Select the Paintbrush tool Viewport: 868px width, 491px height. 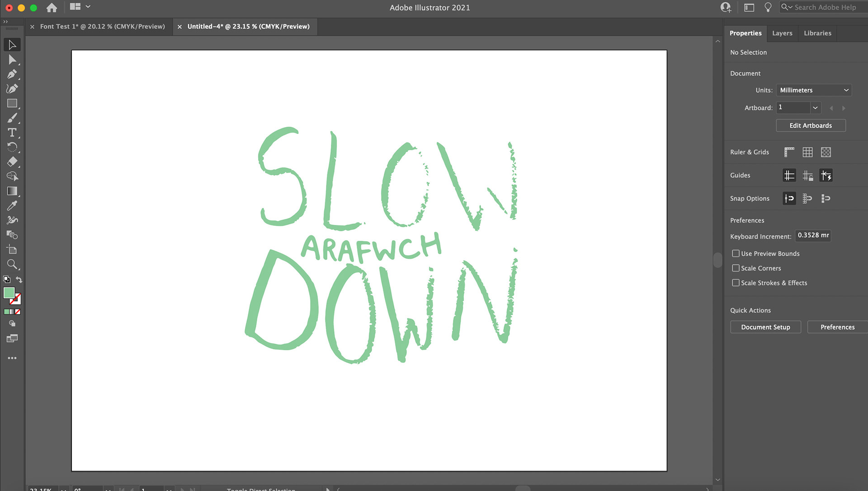(12, 118)
